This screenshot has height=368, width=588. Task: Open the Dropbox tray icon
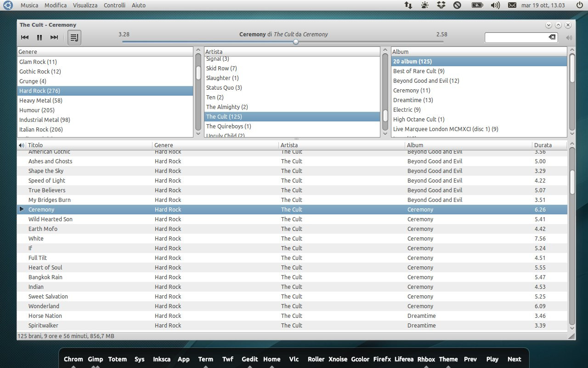(441, 5)
